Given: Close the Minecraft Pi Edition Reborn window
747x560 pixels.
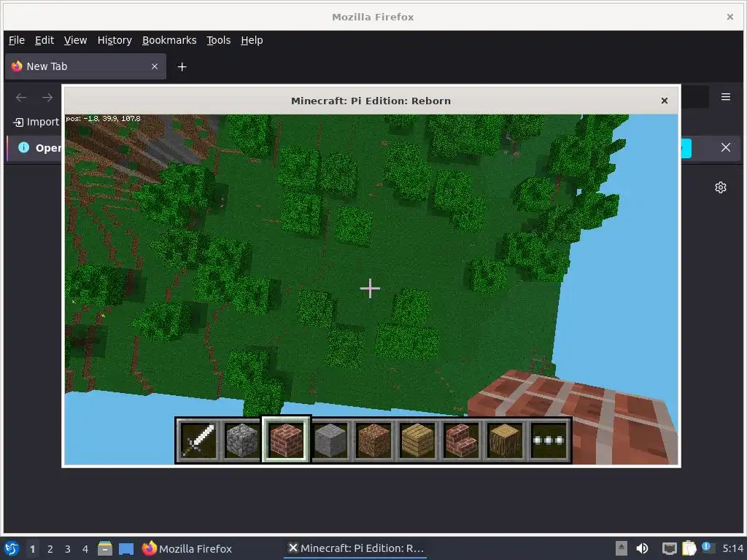Looking at the screenshot, I should [x=664, y=101].
